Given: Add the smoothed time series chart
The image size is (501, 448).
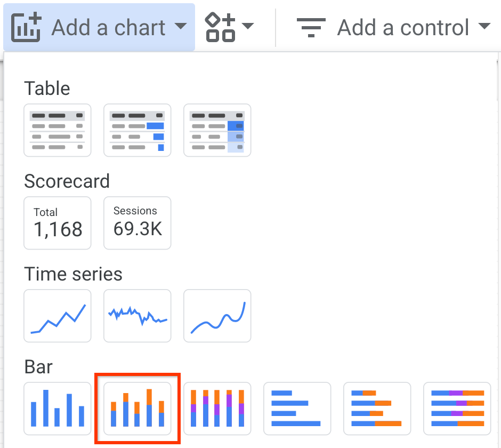Looking at the screenshot, I should pos(217,316).
